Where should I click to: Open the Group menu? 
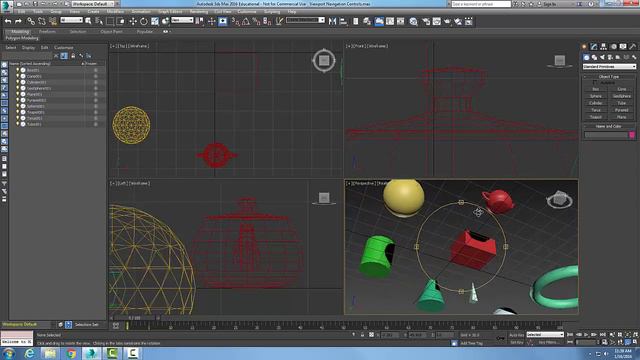56,11
